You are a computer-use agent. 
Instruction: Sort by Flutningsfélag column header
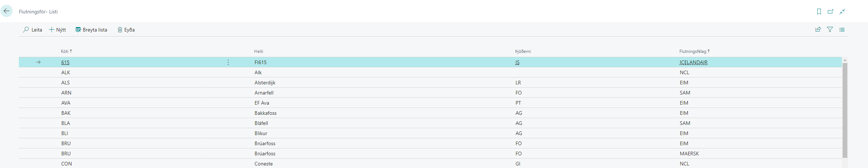click(x=693, y=51)
